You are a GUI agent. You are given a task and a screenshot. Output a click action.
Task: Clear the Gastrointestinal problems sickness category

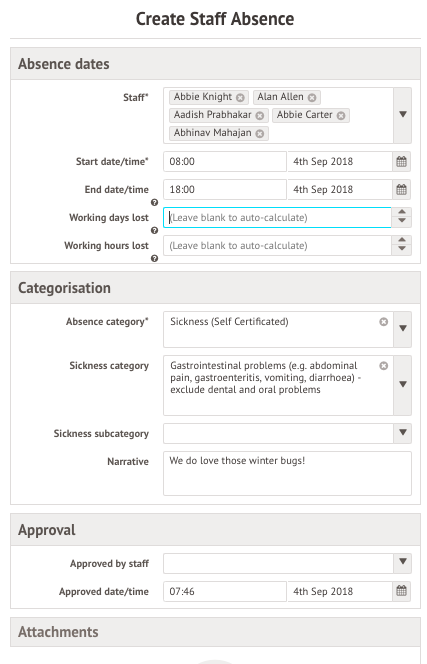tap(384, 366)
